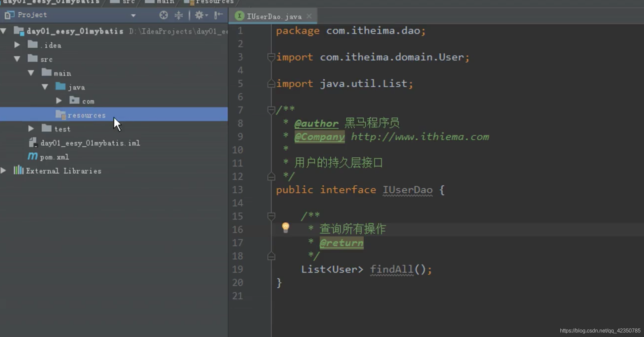Click the @author Javadoc tag
The width and height of the screenshot is (644, 337).
(316, 123)
